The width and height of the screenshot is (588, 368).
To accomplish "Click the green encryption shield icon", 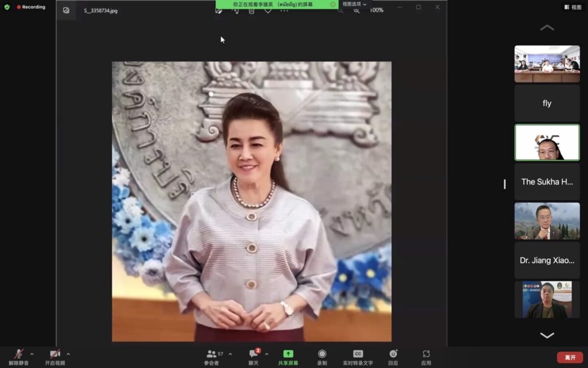I will coord(7,7).
